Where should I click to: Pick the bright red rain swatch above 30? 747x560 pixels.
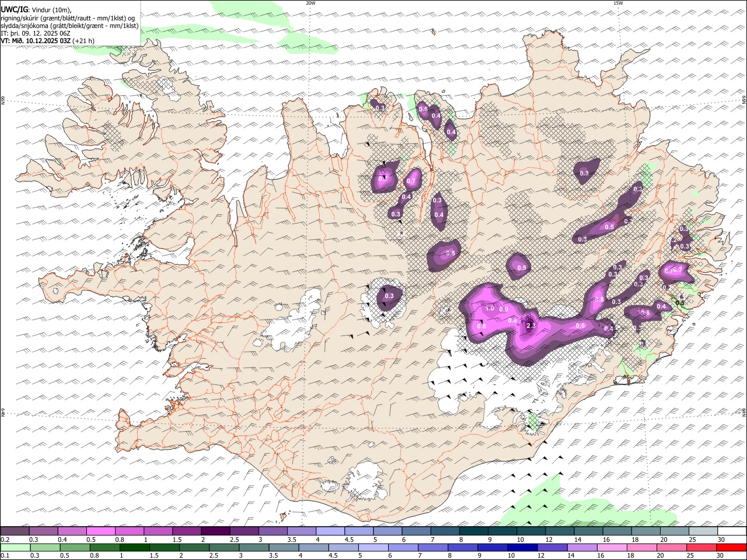click(x=731, y=547)
